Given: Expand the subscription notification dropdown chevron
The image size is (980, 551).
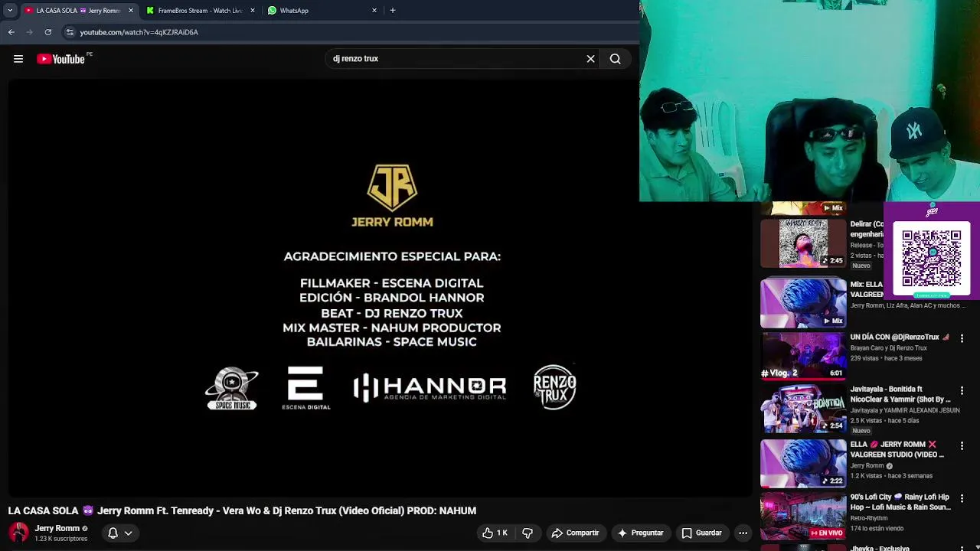Looking at the screenshot, I should tap(129, 533).
